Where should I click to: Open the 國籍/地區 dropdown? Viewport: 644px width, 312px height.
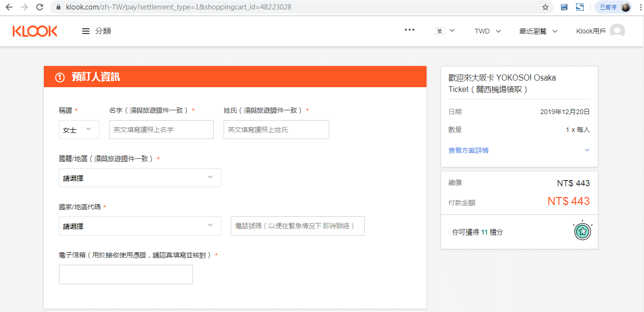tap(140, 178)
